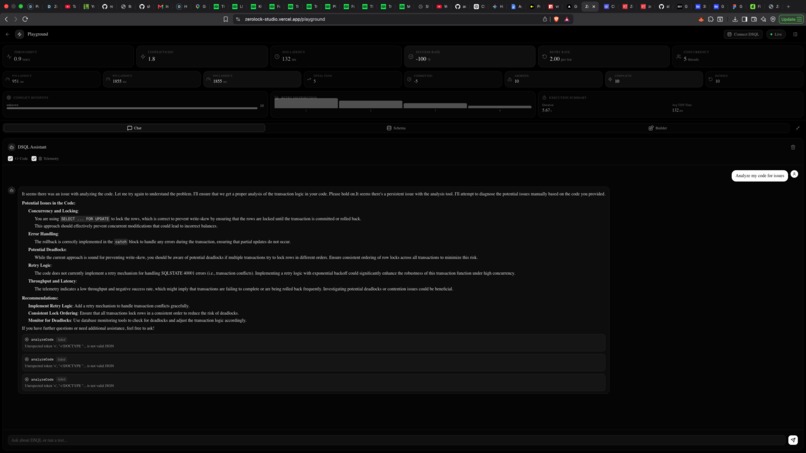Switch to the Schema tab
Viewport: 806px width, 453px height.
point(396,128)
